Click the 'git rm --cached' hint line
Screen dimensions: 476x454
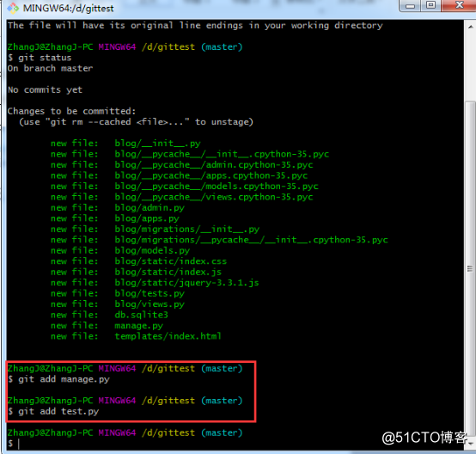point(136,122)
